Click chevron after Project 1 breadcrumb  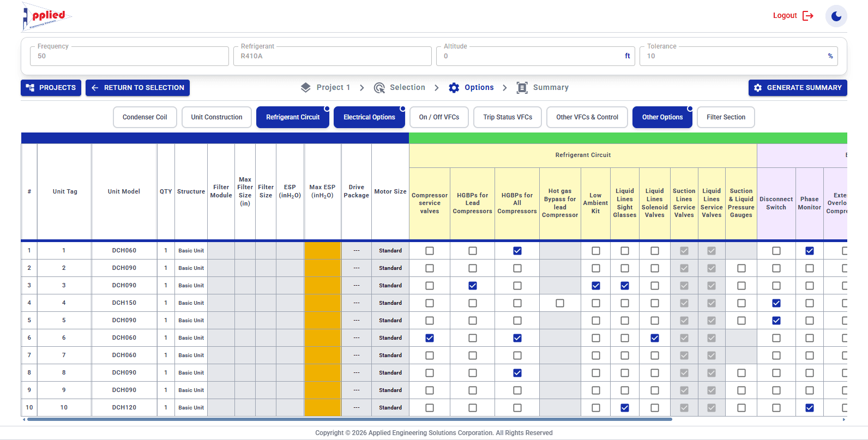(362, 88)
